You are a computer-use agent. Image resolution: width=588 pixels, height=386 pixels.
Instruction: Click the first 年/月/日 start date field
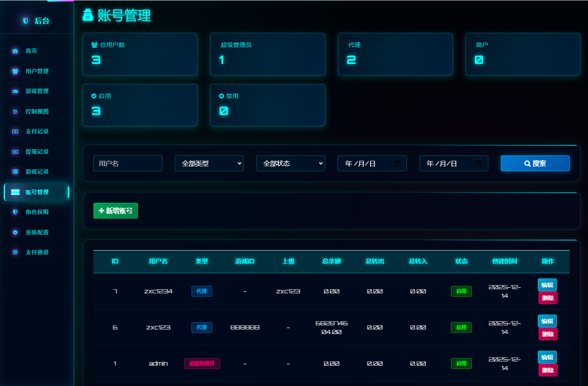tap(372, 163)
